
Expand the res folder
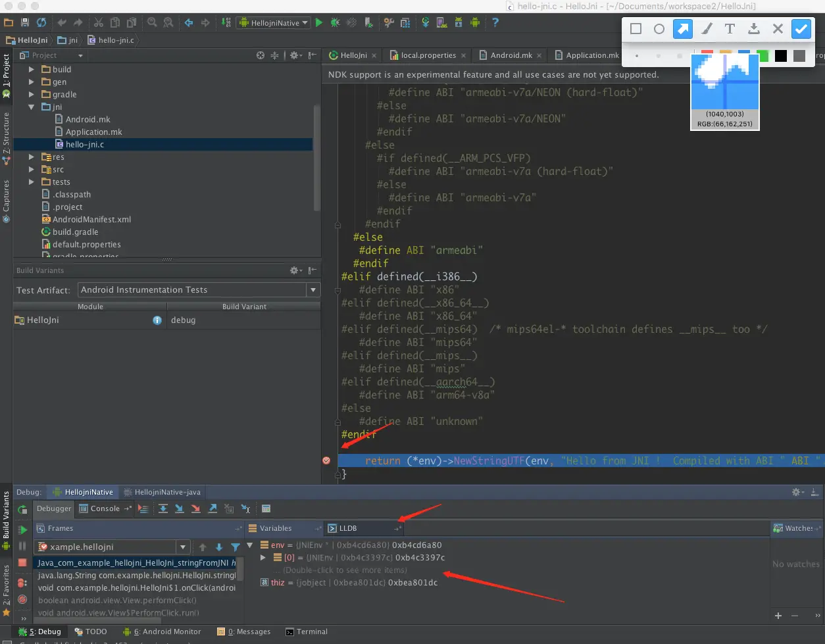click(x=32, y=157)
